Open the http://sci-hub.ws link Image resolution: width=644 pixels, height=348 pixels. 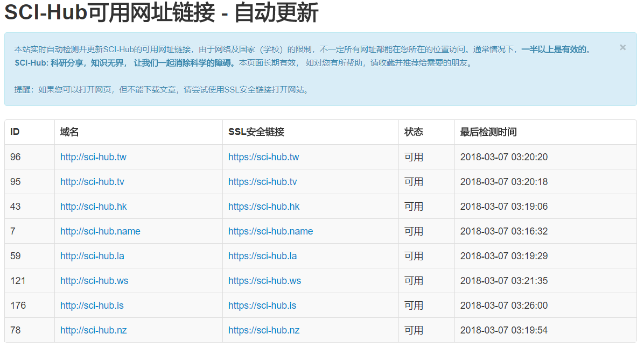coord(94,280)
